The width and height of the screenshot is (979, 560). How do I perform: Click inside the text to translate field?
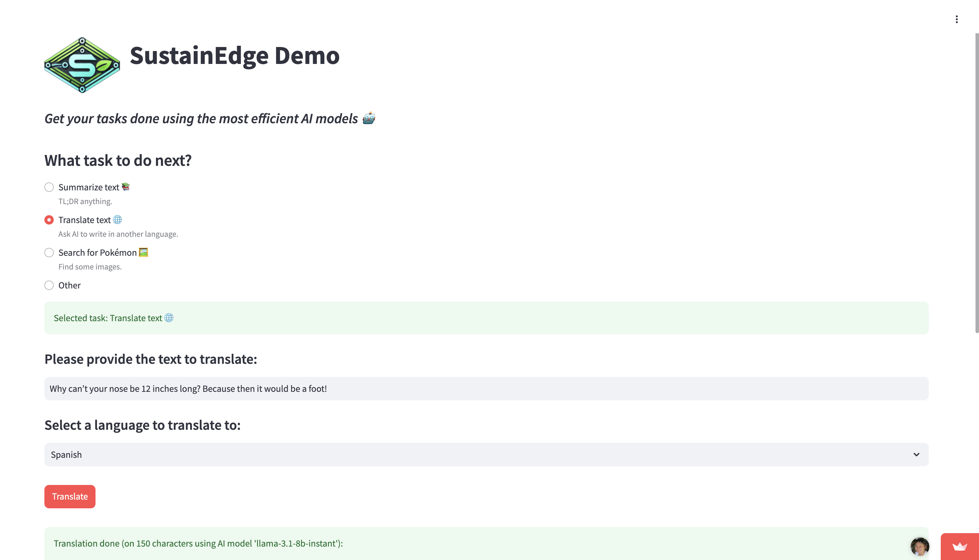coord(486,388)
